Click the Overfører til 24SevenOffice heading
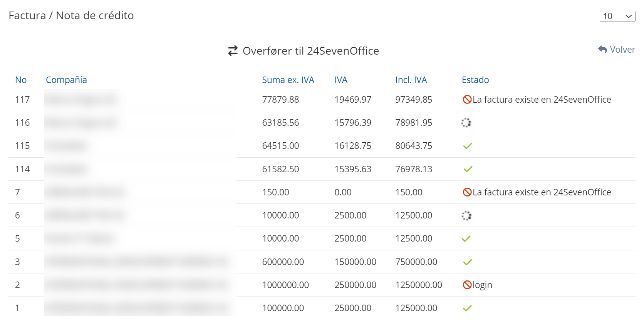 click(x=310, y=51)
